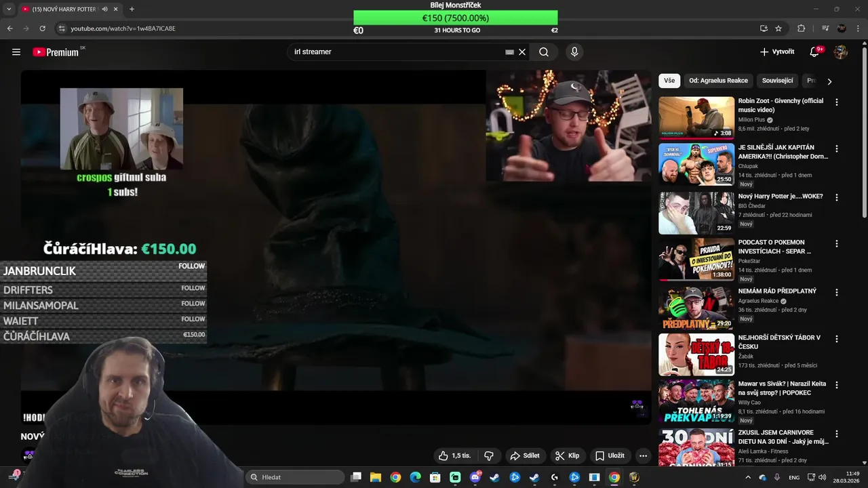The height and width of the screenshot is (488, 868).
Task: Click the Uložit save button
Action: [610, 455]
